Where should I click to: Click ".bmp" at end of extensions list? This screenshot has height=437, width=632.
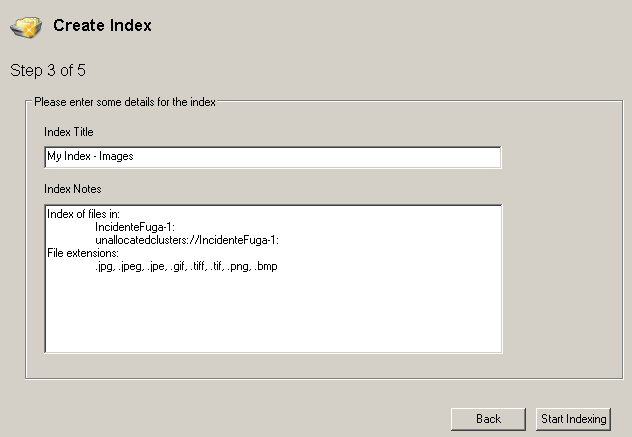(x=266, y=266)
